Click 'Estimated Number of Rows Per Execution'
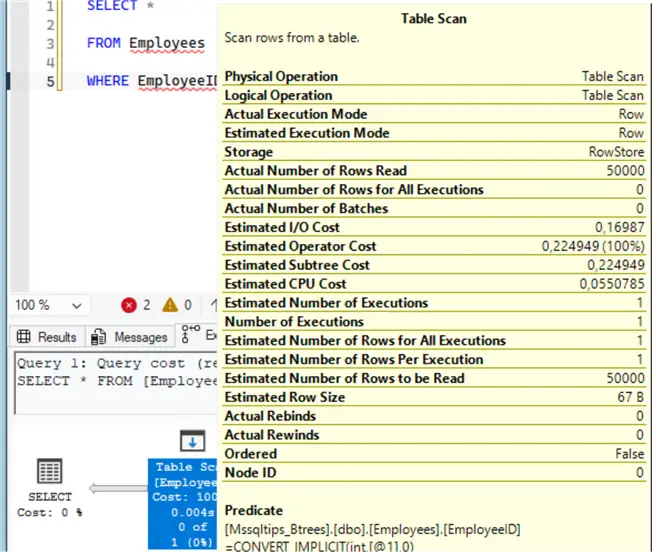652x552 pixels. 354,360
